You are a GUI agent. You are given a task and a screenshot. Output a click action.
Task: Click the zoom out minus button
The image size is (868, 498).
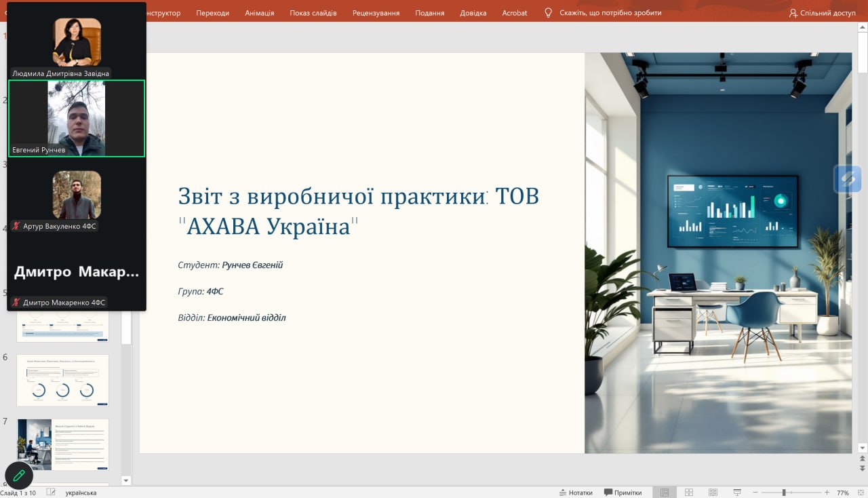click(756, 493)
